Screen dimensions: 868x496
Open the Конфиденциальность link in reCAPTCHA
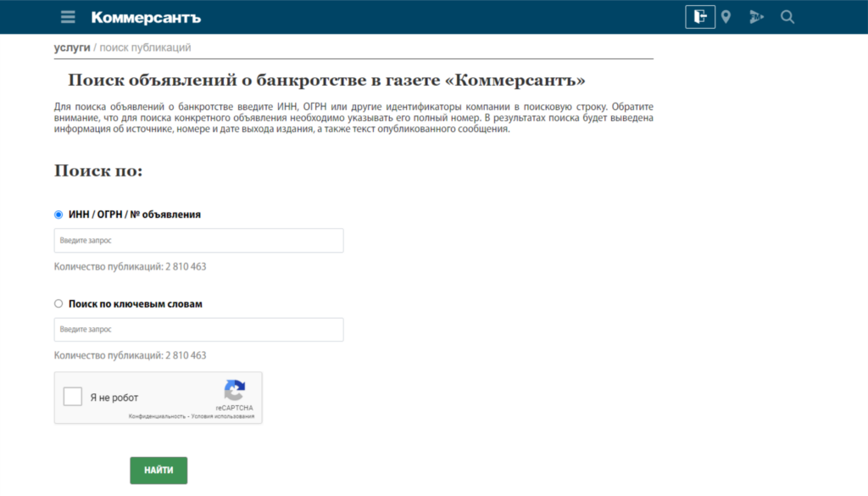157,416
